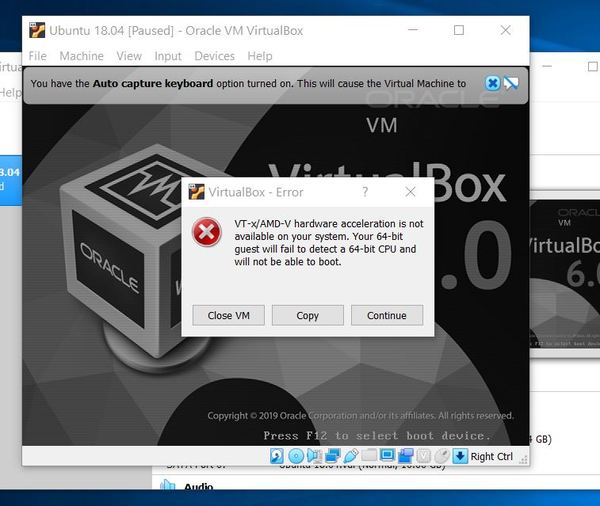Open the Devices menu

[214, 56]
